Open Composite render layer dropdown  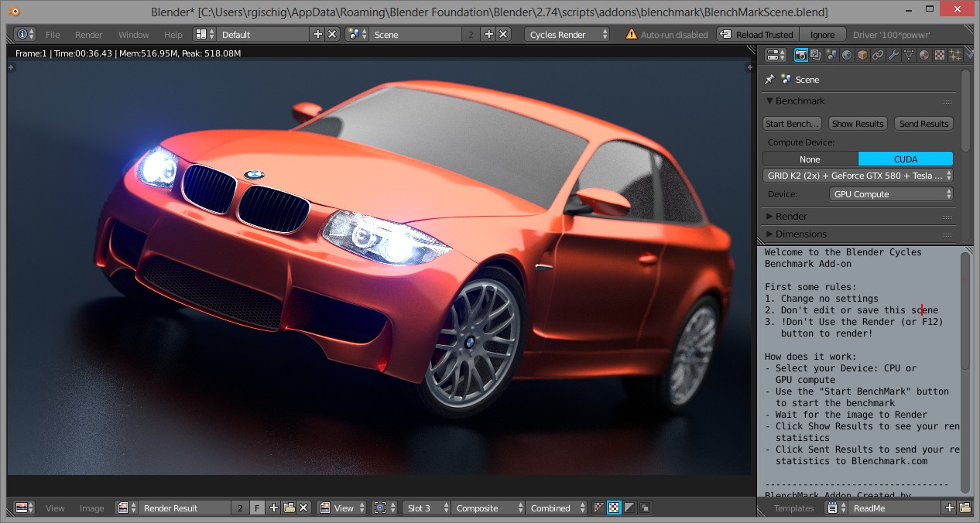pyautogui.click(x=488, y=508)
